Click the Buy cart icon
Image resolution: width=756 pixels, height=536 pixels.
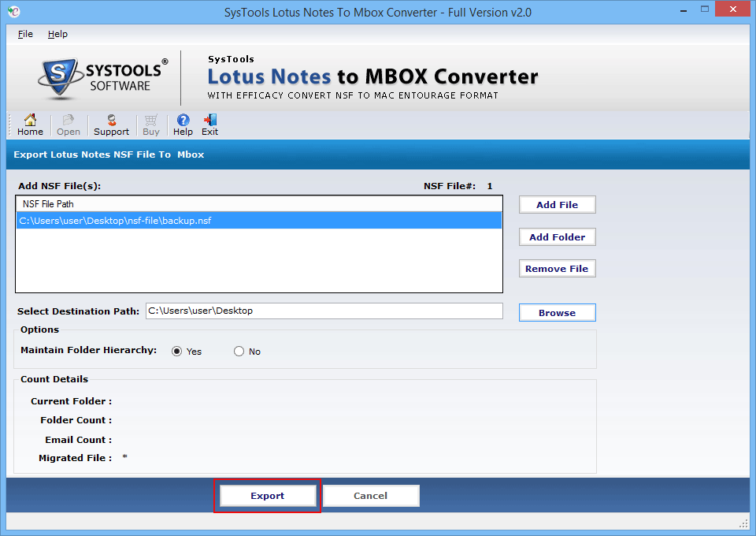coord(151,125)
